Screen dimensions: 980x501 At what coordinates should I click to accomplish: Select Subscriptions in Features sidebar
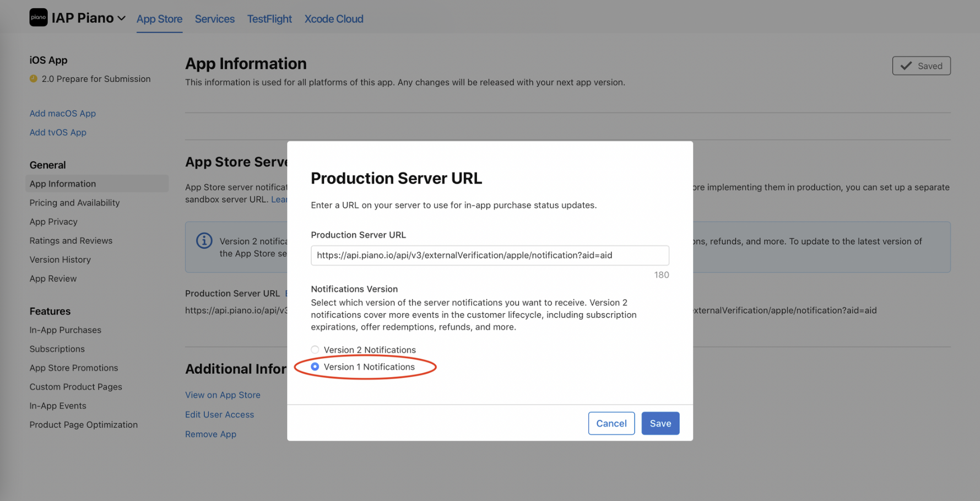(57, 349)
